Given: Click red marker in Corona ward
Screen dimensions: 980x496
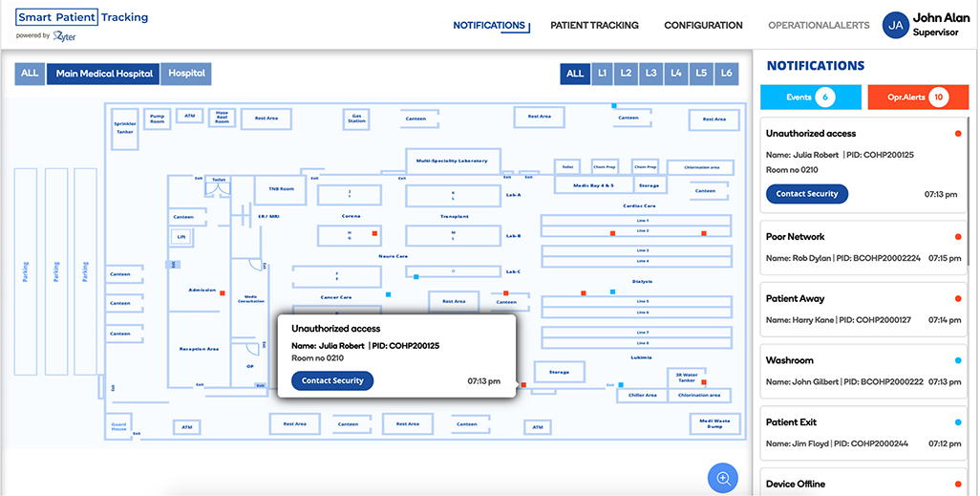Looking at the screenshot, I should coord(375,232).
